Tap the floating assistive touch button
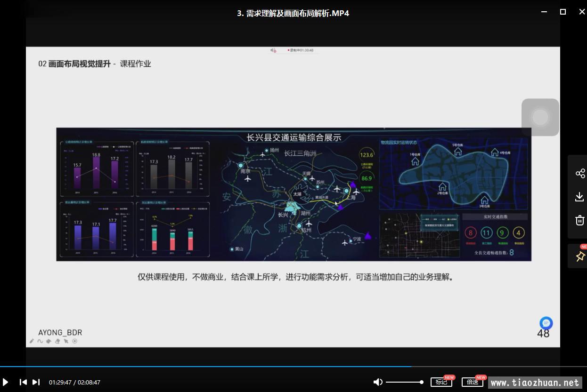The width and height of the screenshot is (587, 392). 540,117
